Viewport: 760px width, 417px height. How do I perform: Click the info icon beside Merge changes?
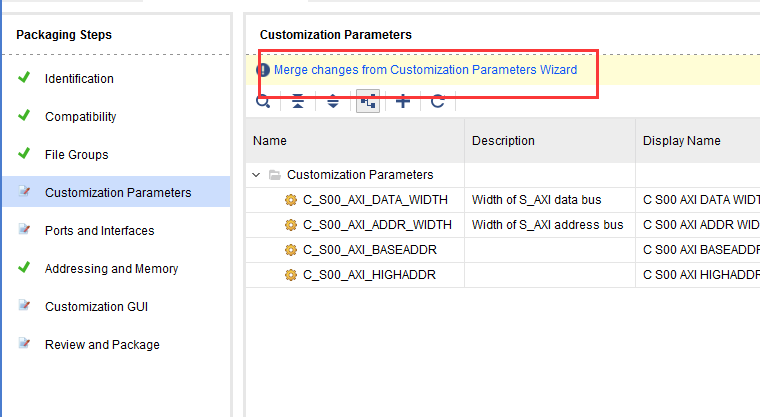264,70
